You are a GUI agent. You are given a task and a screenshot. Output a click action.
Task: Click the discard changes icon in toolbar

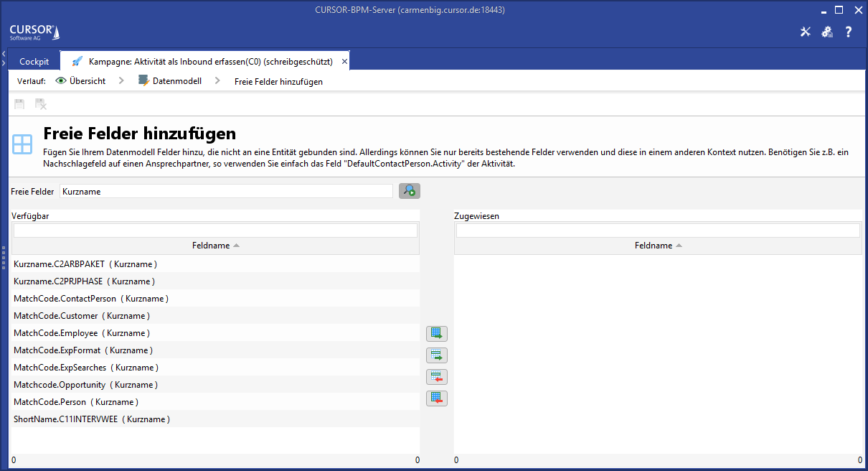click(x=41, y=104)
